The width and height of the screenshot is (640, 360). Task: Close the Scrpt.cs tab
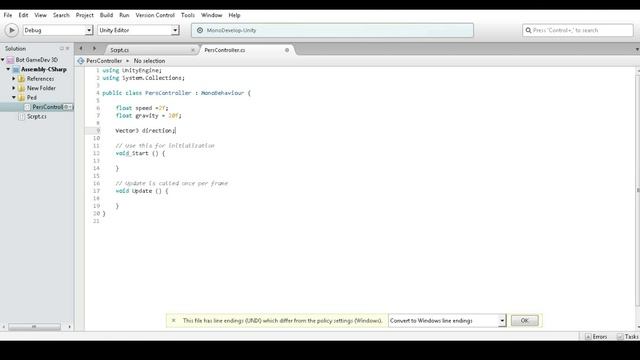193,50
